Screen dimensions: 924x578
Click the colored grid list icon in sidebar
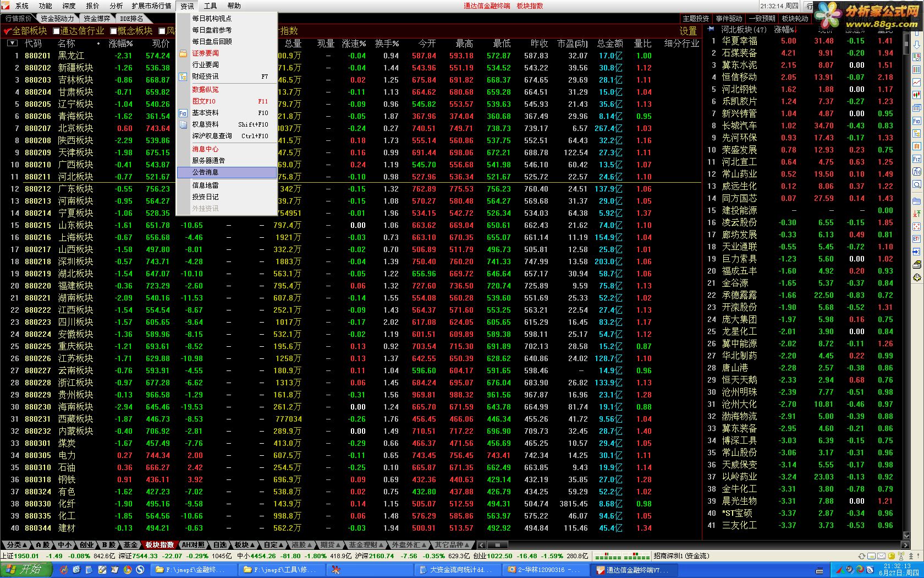917,70
